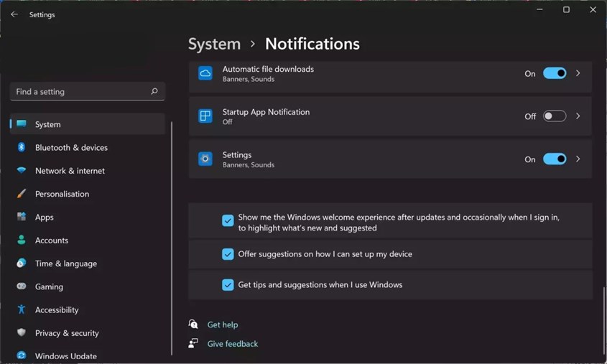
Task: Click the Find a setting search box
Action: point(88,91)
